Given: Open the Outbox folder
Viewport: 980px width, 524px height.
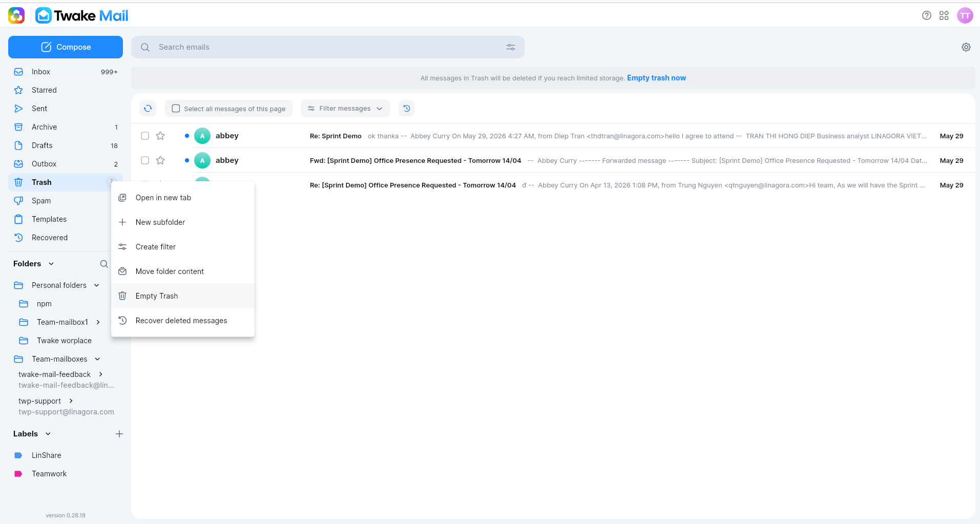Looking at the screenshot, I should (x=66, y=164).
